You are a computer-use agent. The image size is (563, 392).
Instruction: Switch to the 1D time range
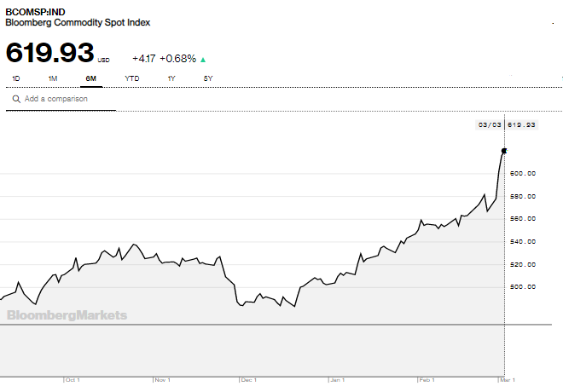(15, 78)
